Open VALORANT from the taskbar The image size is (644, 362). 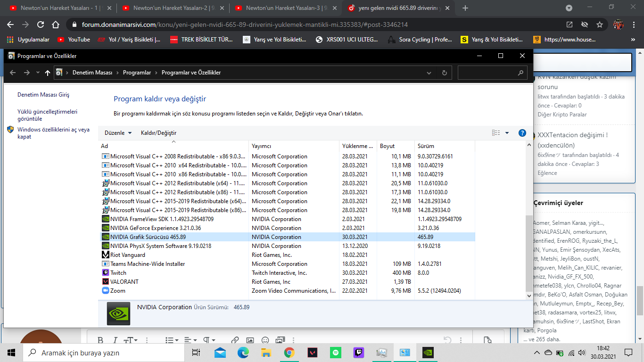pos(313,353)
